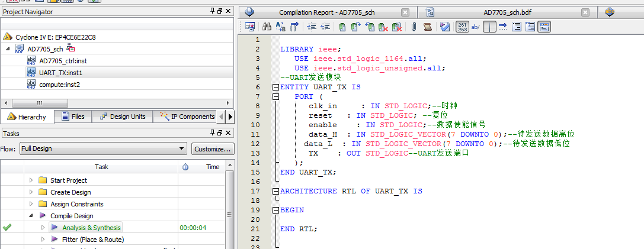This screenshot has height=249, width=644.
Task: Click the Increase Indent toolbar icon
Action: click(x=312, y=27)
